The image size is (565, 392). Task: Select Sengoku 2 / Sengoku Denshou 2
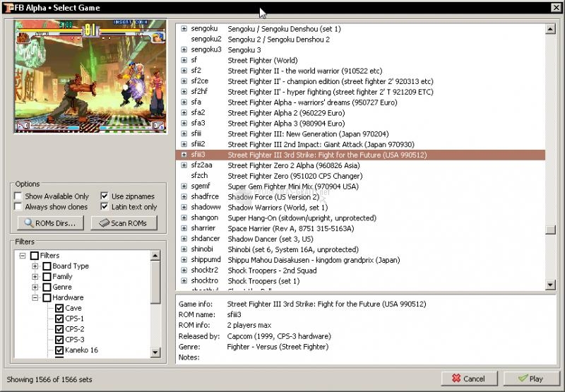278,40
